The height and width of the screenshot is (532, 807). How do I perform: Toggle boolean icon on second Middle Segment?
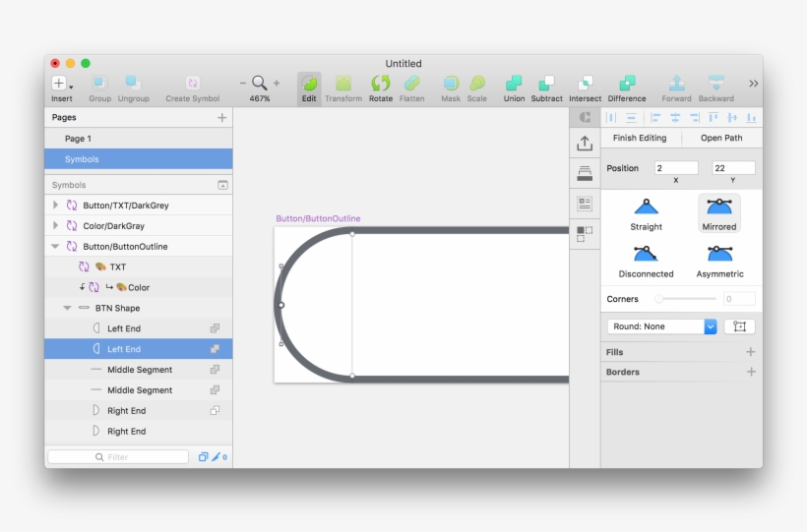click(215, 390)
